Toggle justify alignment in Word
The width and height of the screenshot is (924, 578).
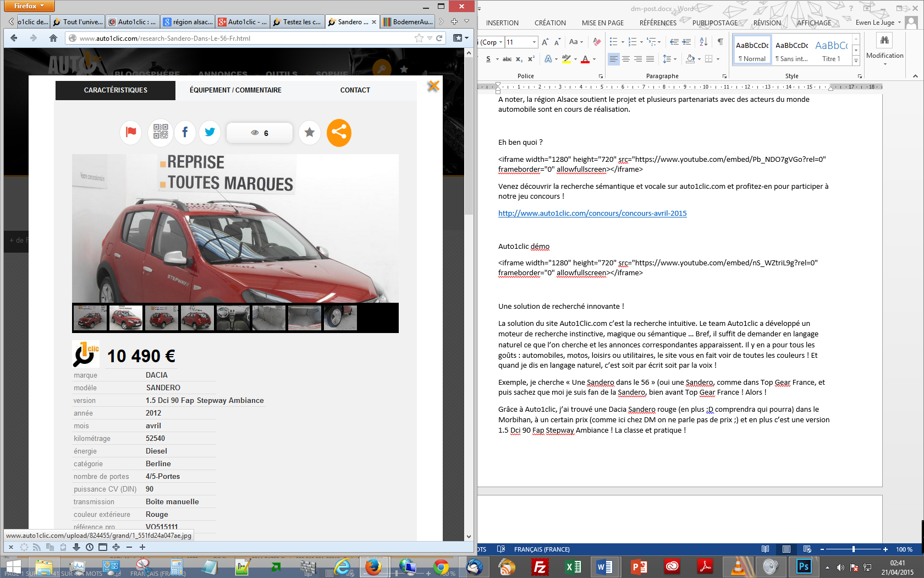coord(650,59)
